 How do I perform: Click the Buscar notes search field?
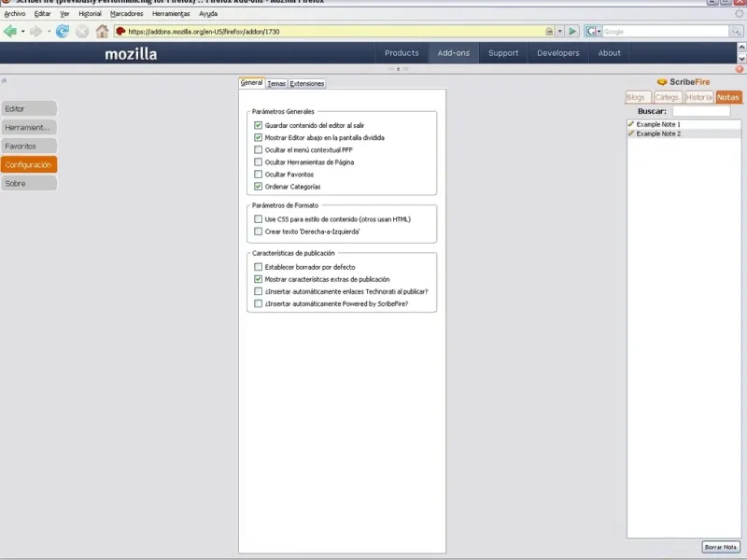point(701,111)
